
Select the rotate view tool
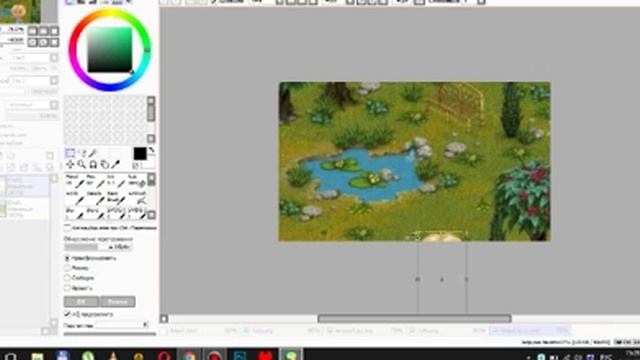[x=93, y=164]
